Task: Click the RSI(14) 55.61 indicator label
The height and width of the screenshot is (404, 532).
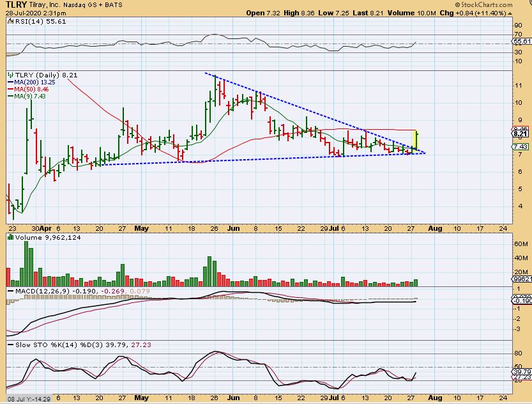Action: 40,21
